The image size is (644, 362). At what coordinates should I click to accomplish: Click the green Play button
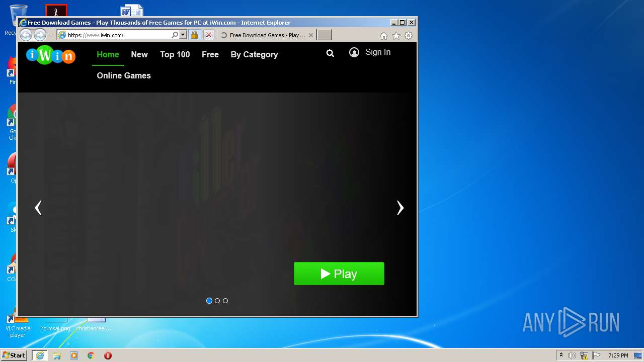pos(339,274)
